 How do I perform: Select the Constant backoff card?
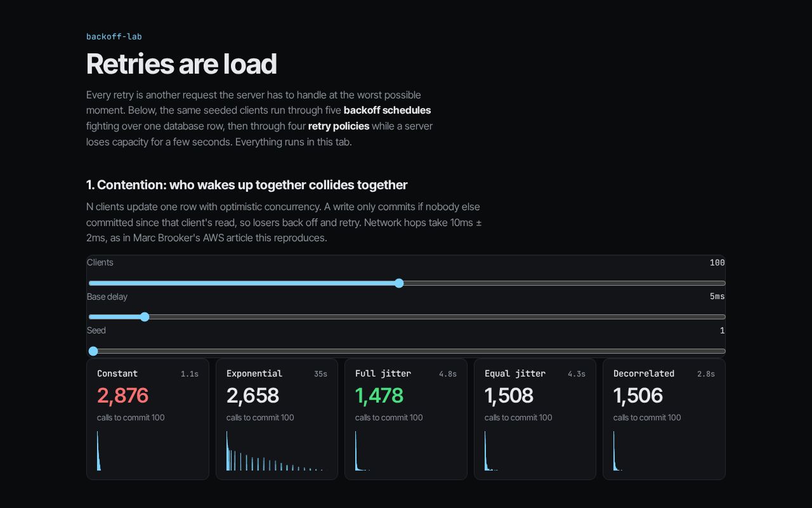148,419
